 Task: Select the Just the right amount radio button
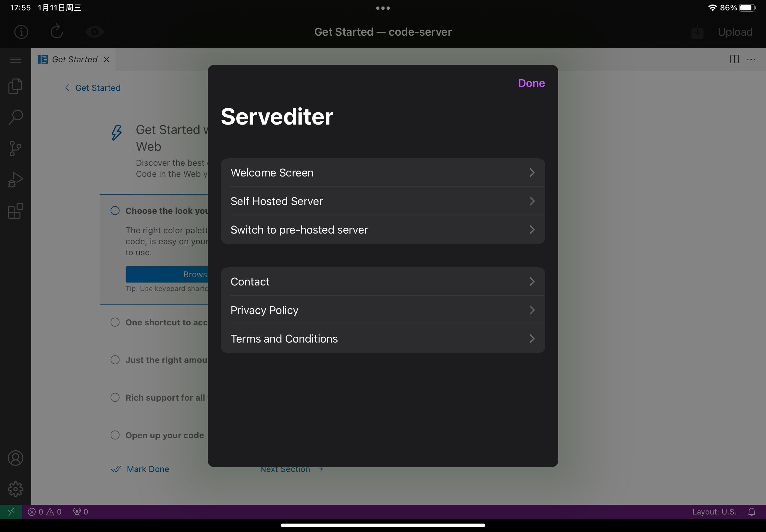pos(115,360)
